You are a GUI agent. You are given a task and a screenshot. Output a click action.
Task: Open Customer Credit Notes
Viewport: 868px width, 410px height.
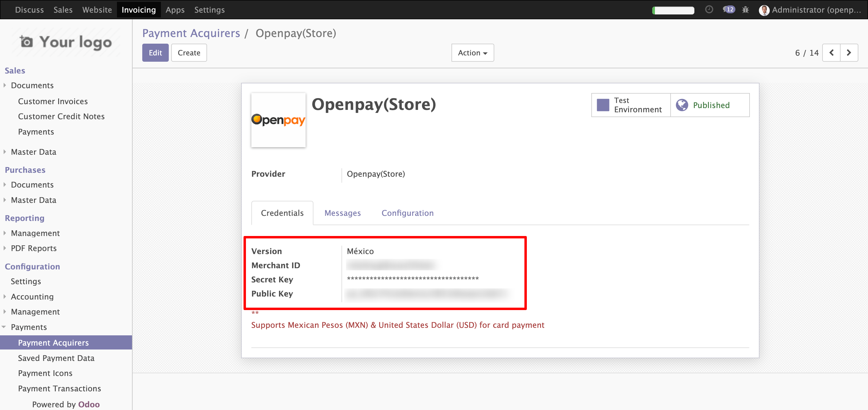tap(61, 116)
